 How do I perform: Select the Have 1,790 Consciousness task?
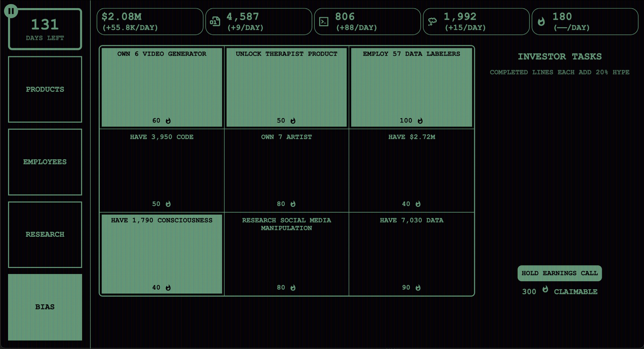(x=162, y=254)
